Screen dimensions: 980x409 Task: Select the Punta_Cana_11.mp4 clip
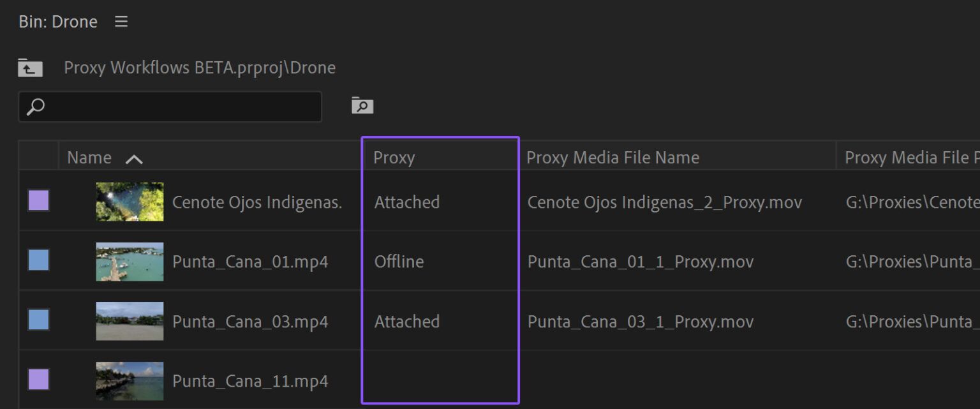point(250,380)
